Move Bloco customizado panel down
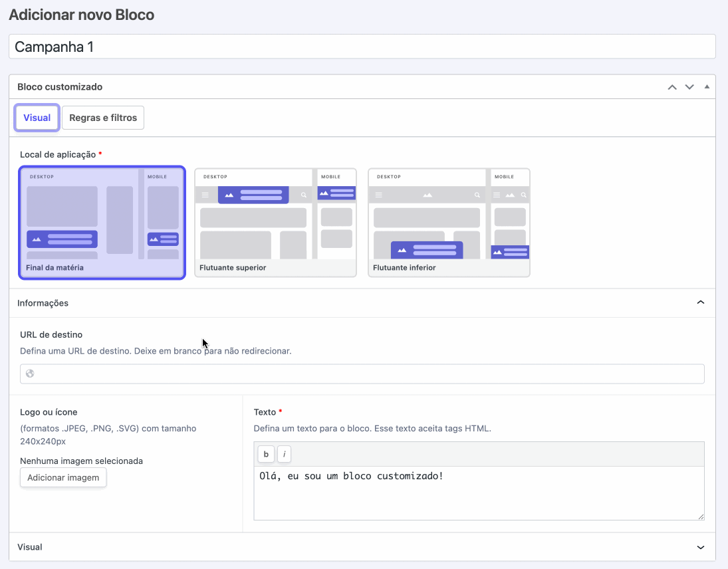 tap(689, 87)
